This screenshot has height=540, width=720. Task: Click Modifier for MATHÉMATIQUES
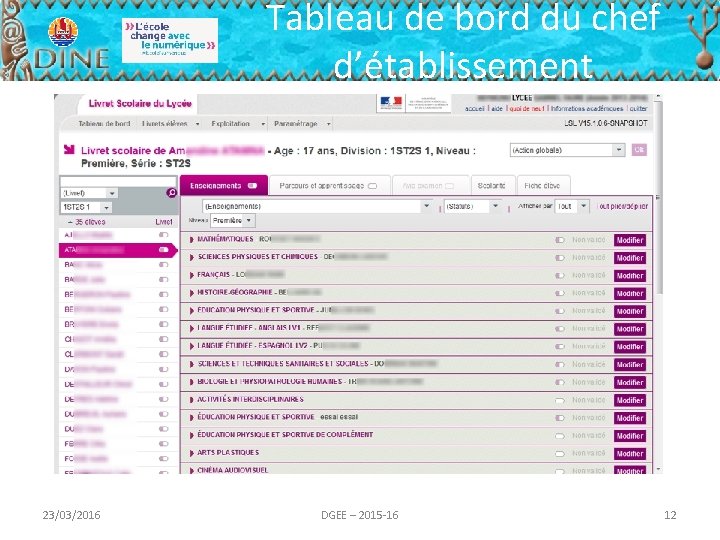630,240
